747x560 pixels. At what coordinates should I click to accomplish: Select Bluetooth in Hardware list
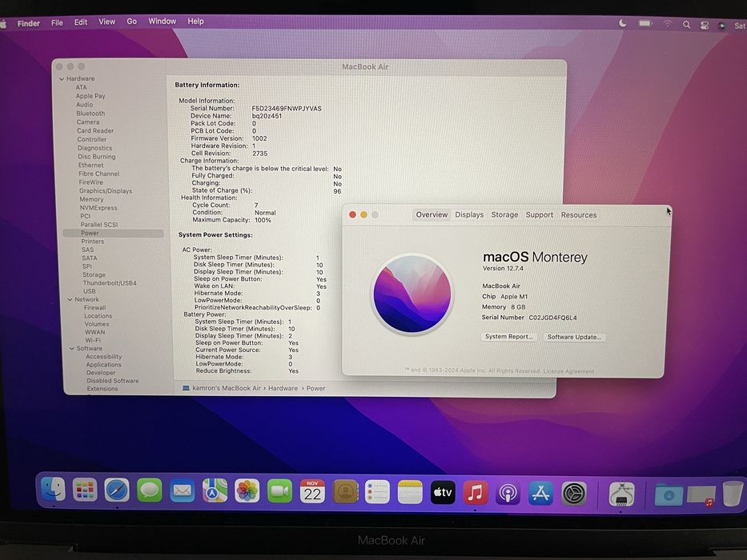(90, 114)
